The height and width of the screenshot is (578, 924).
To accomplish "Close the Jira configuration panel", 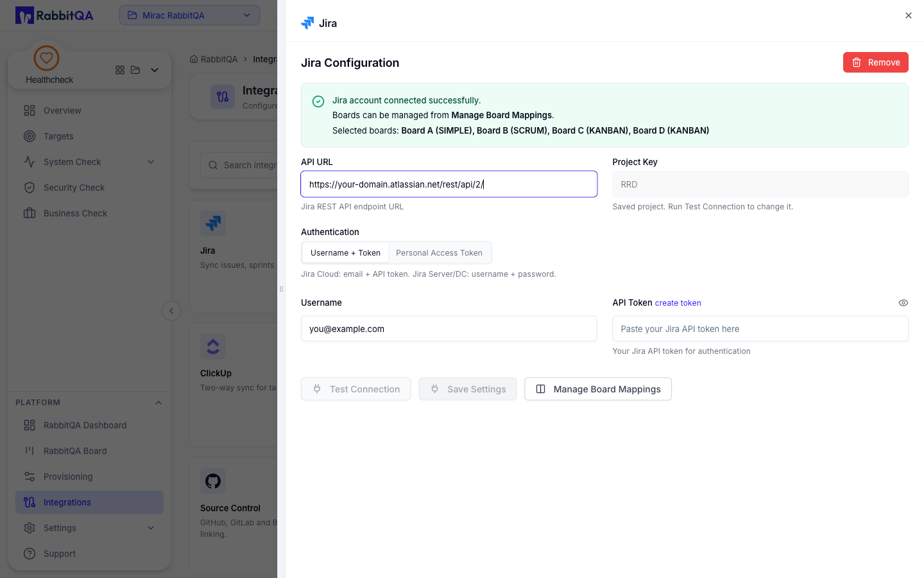I will pos(909,15).
